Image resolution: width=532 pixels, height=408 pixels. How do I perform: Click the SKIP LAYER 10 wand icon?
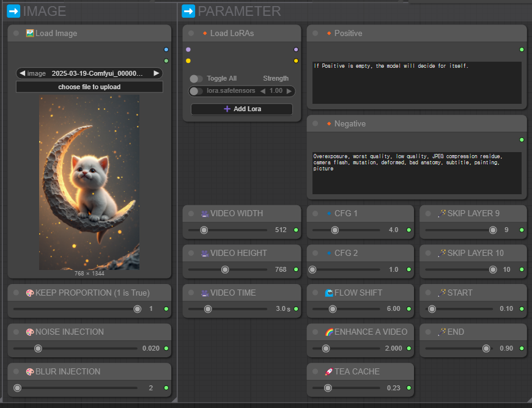441,253
